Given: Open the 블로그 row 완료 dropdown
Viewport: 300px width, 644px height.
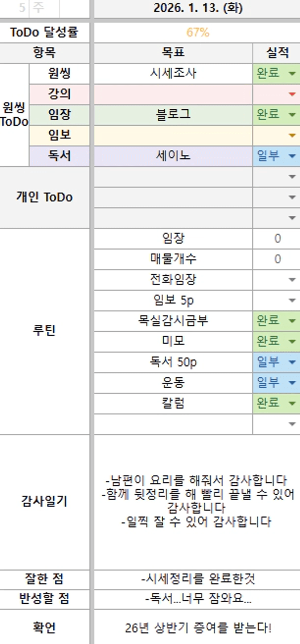Looking at the screenshot, I should [x=292, y=115].
